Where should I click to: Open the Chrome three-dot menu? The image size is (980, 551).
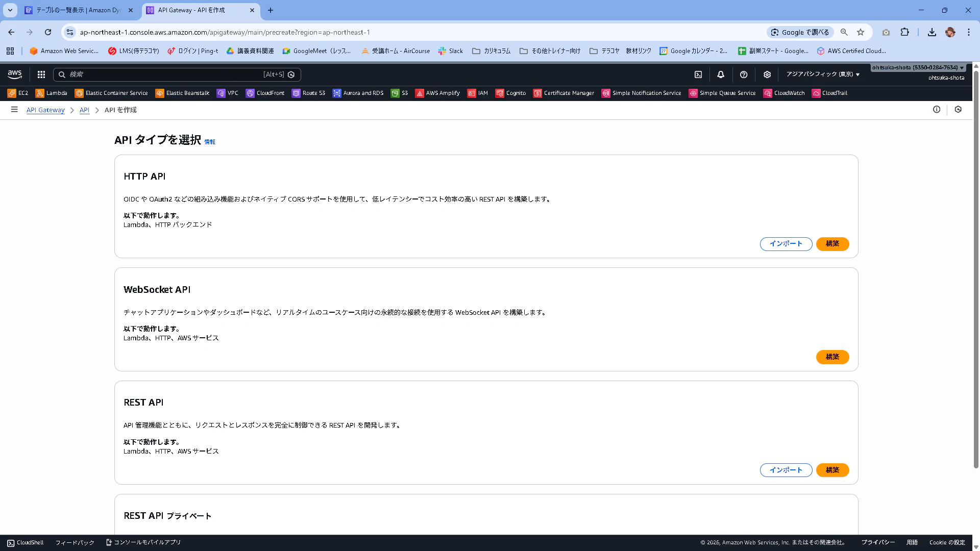point(969,32)
